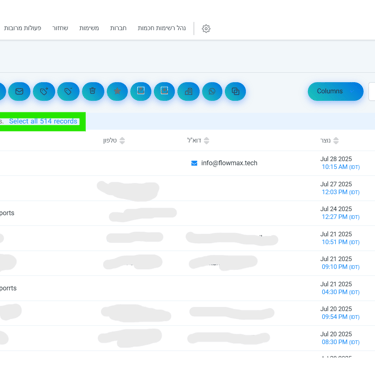The image size is (375, 366).
Task: Select the Jul 27 2025 date text
Action: [x=336, y=184]
